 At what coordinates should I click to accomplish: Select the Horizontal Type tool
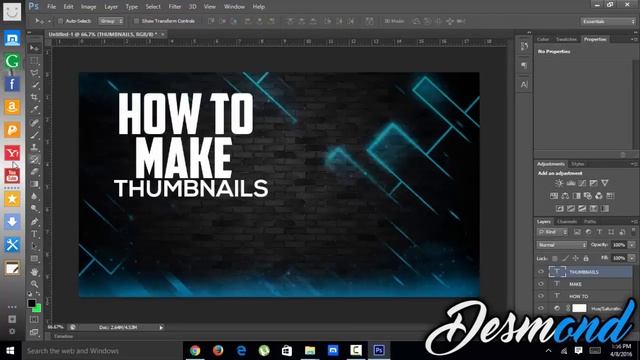(x=34, y=234)
